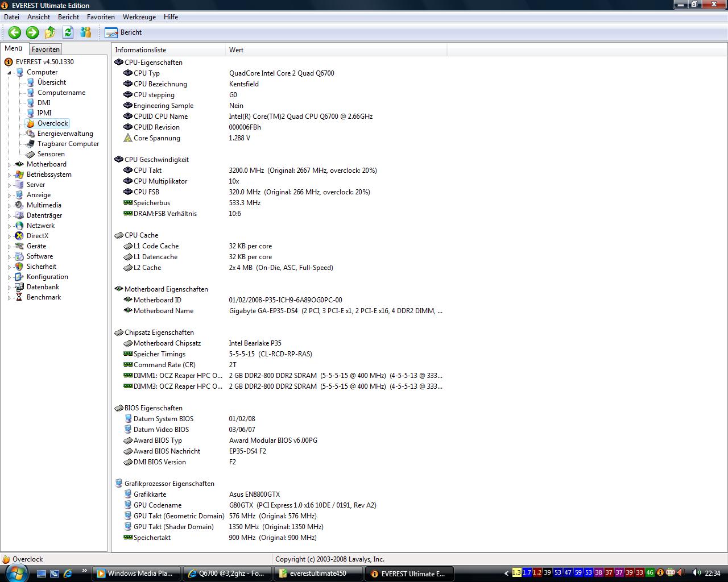Expand the DirectX tree node
Screen dimensions: 728x582
(9, 236)
